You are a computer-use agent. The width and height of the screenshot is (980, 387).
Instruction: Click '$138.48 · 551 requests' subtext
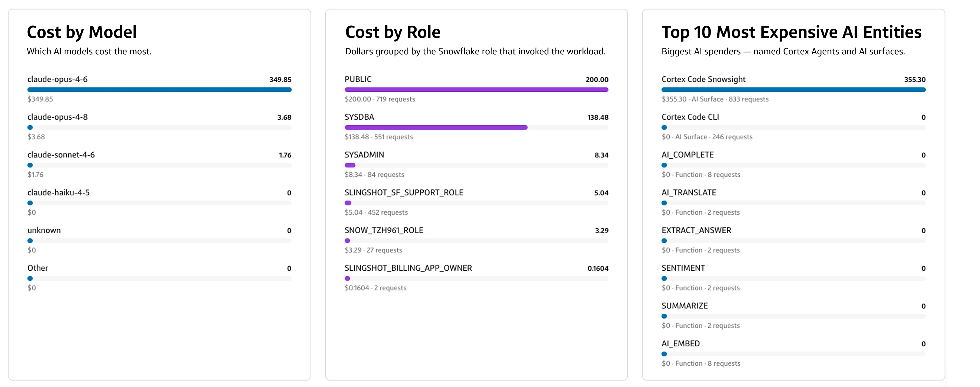(378, 137)
